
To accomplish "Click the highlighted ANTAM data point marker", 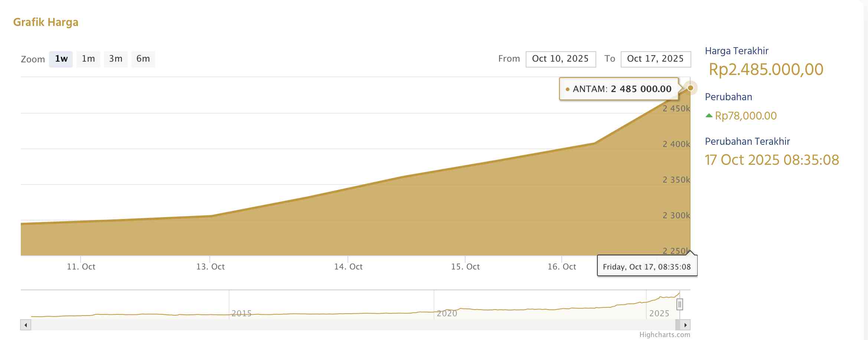I will point(690,88).
